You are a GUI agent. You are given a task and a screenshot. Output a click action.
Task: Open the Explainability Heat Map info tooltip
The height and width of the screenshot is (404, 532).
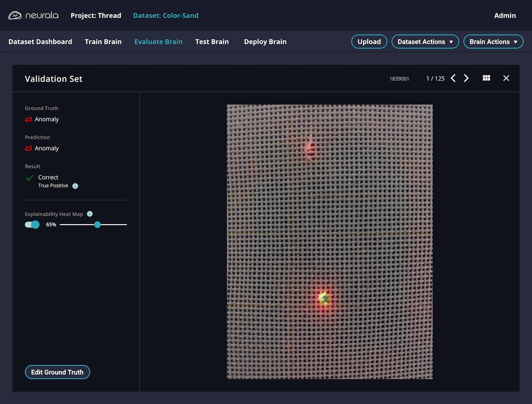pos(90,214)
